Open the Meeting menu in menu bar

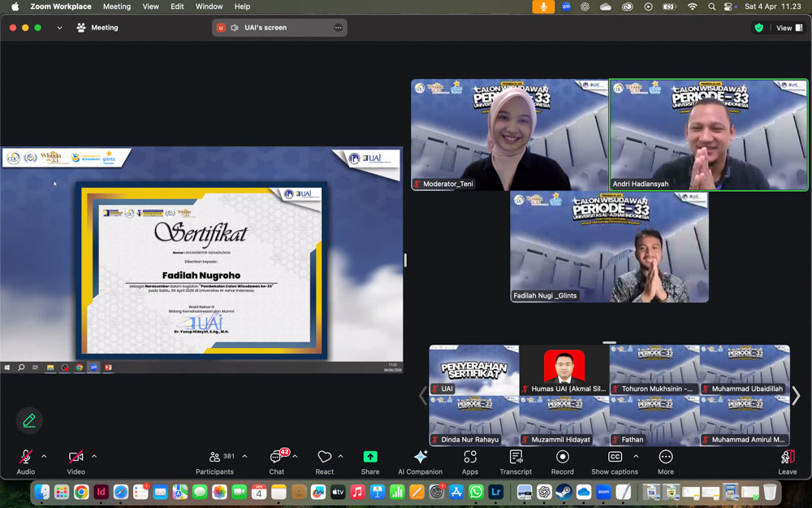coord(116,7)
